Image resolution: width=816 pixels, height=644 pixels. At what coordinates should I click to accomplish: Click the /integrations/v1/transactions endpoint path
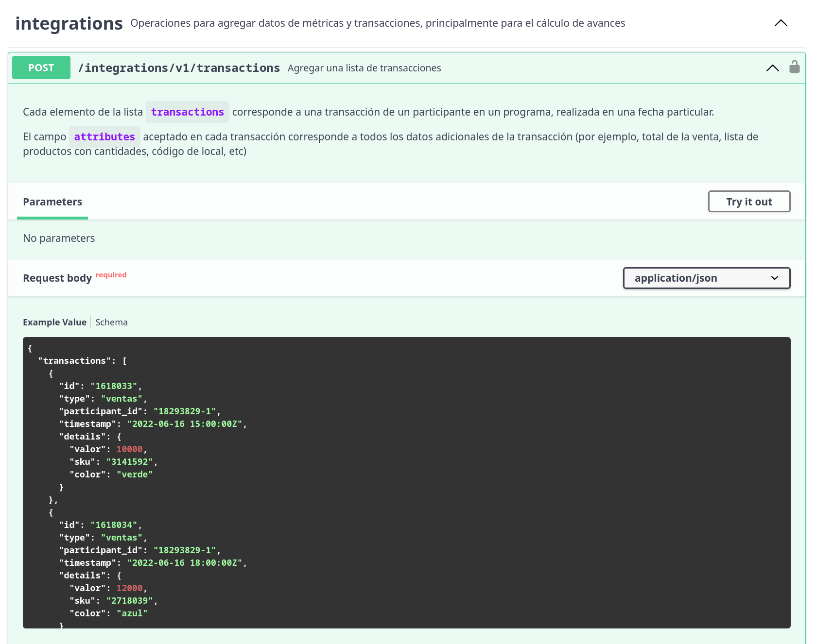179,68
